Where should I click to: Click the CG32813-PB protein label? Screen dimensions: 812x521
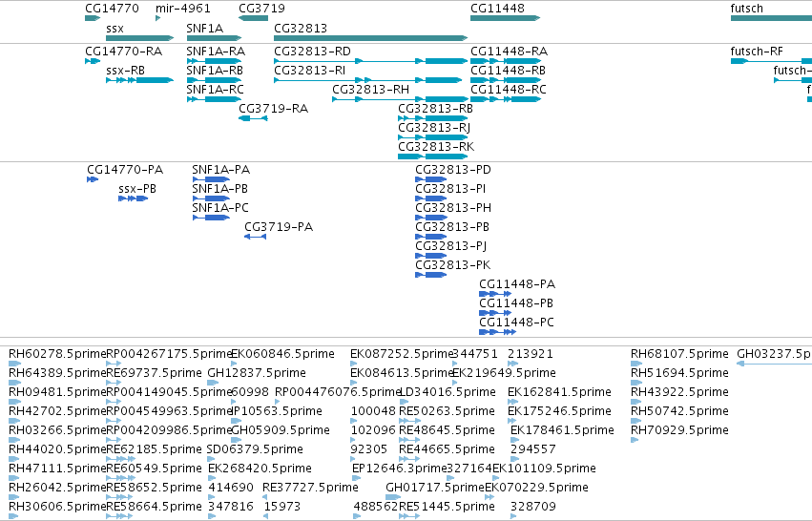(x=452, y=227)
